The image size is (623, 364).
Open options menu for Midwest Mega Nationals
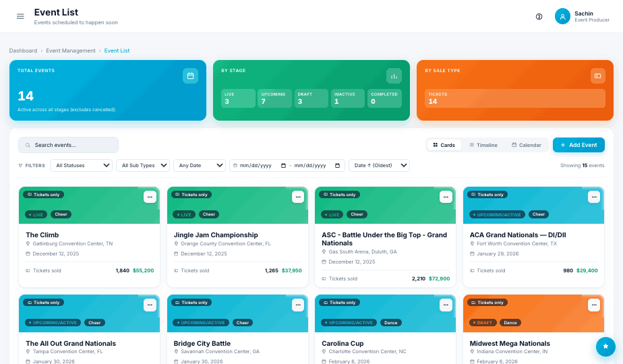point(594,305)
